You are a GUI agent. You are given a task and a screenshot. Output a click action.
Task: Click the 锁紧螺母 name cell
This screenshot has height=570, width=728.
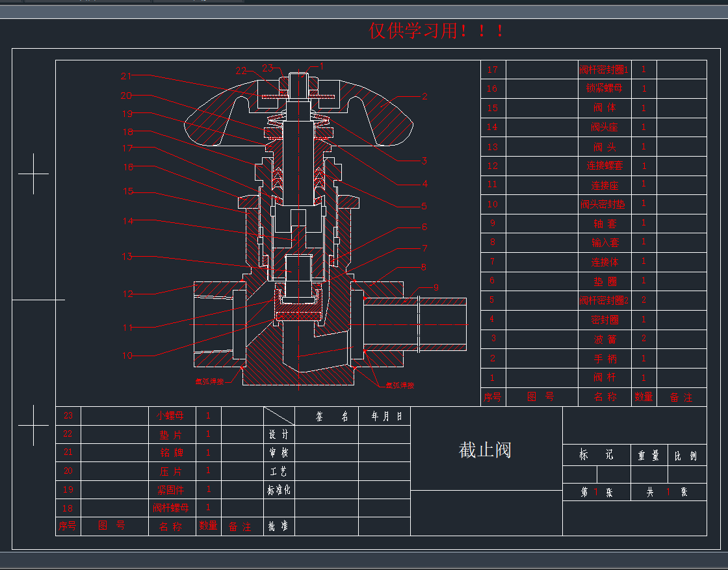coord(604,88)
